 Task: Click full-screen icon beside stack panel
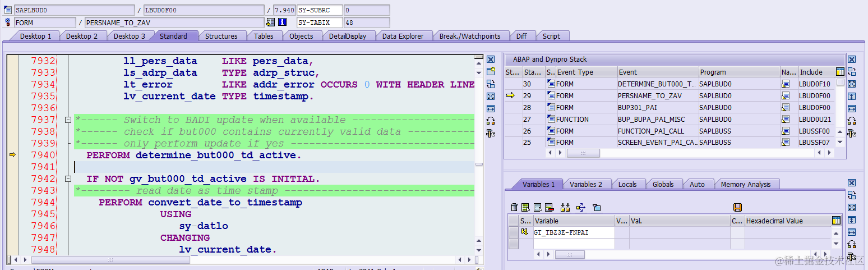tap(852, 84)
